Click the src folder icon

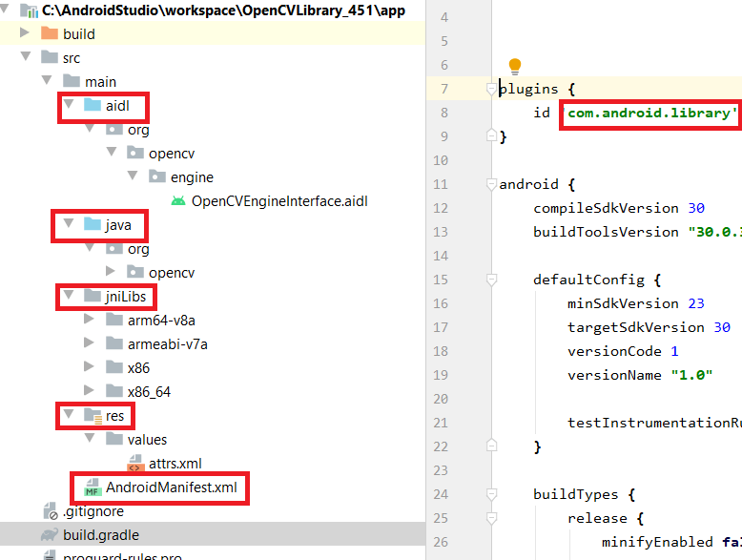pos(50,57)
